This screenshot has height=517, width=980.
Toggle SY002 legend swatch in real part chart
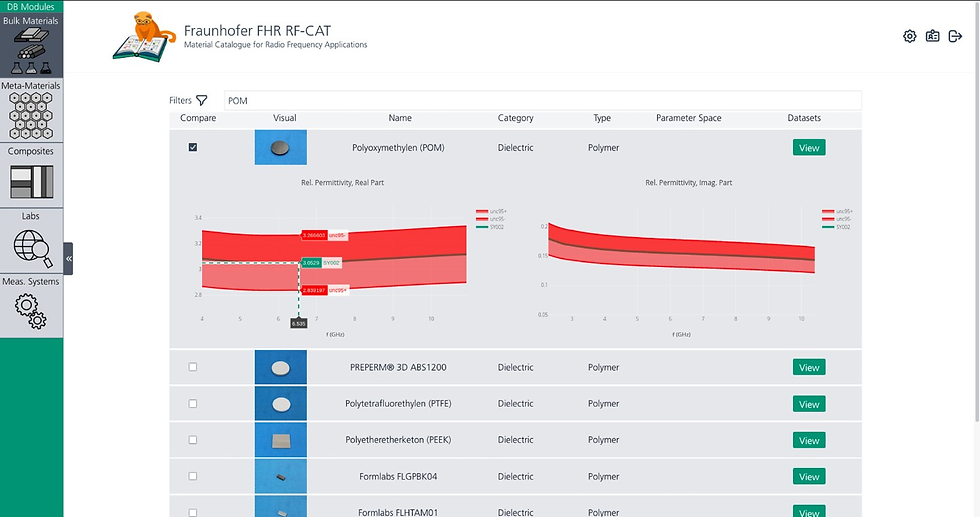pyautogui.click(x=482, y=227)
